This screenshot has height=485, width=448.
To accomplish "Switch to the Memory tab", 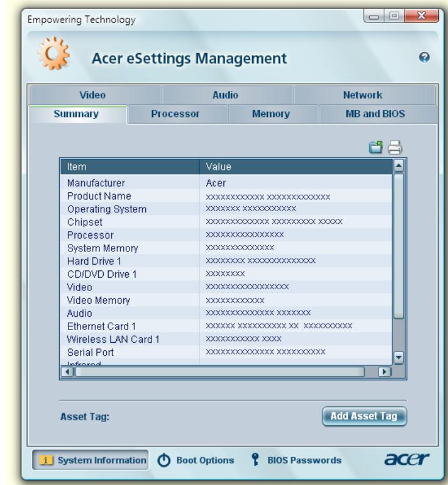I will tap(273, 114).
